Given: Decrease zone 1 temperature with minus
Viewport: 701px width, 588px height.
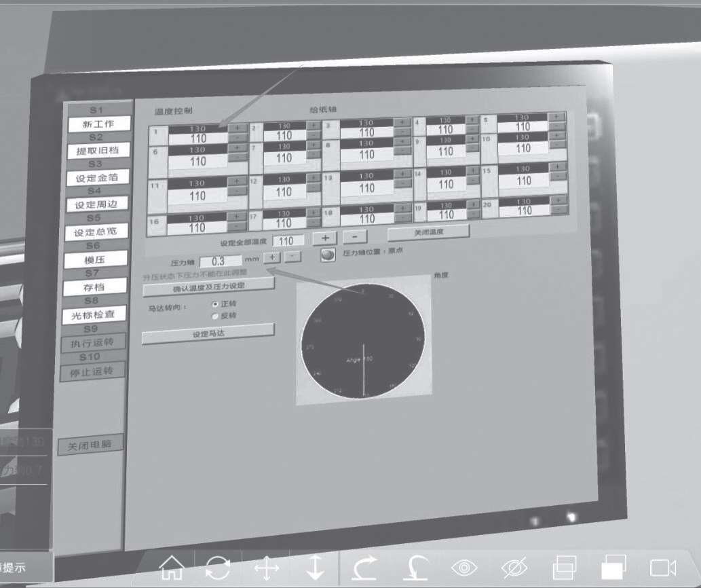Looking at the screenshot, I should pyautogui.click(x=238, y=137).
